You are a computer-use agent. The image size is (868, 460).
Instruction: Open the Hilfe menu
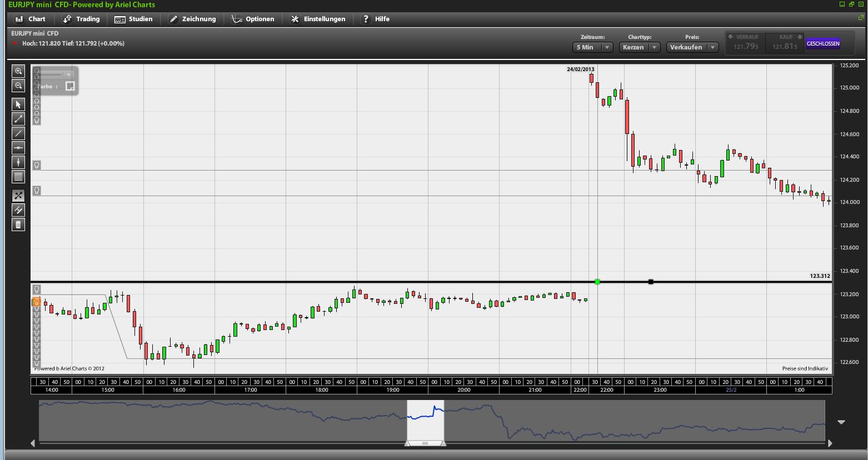376,19
